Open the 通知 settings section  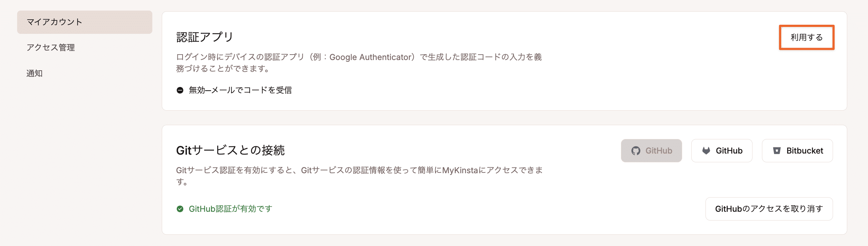(x=34, y=74)
